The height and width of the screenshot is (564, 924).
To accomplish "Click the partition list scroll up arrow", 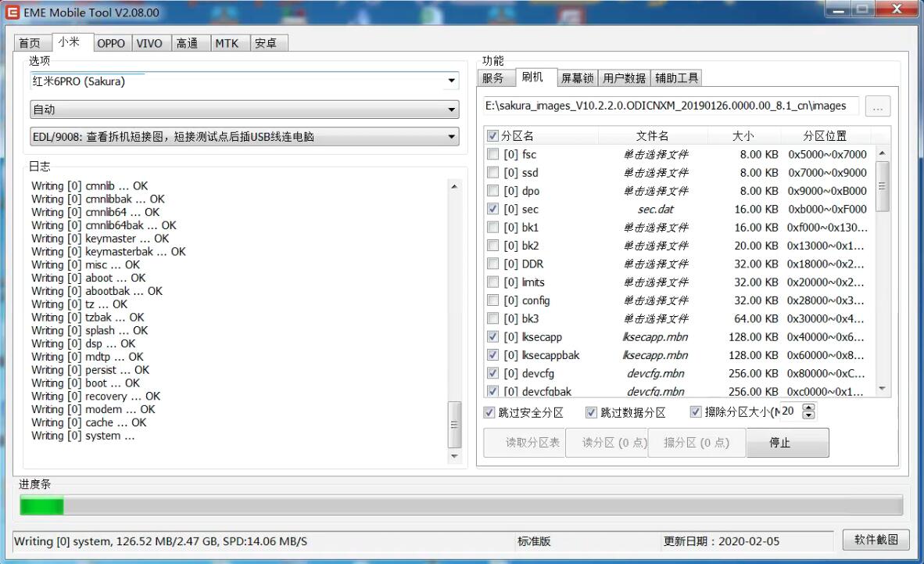I will coord(882,153).
